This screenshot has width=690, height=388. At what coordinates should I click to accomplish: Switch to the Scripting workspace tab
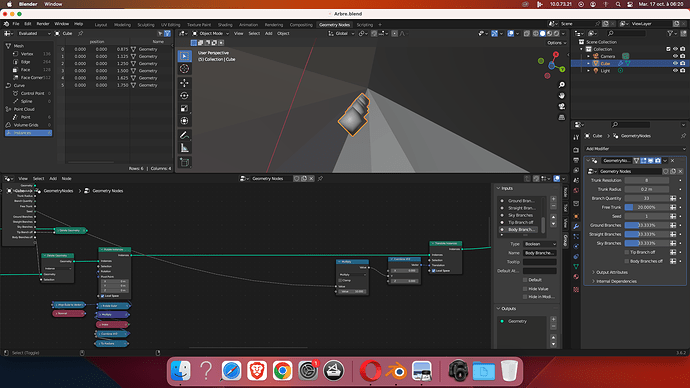(364, 25)
